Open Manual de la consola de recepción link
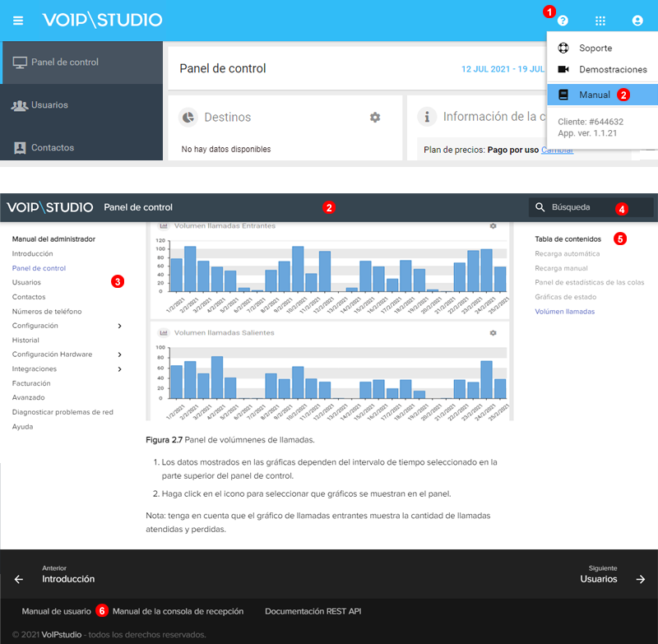The height and width of the screenshot is (644, 658). point(178,611)
